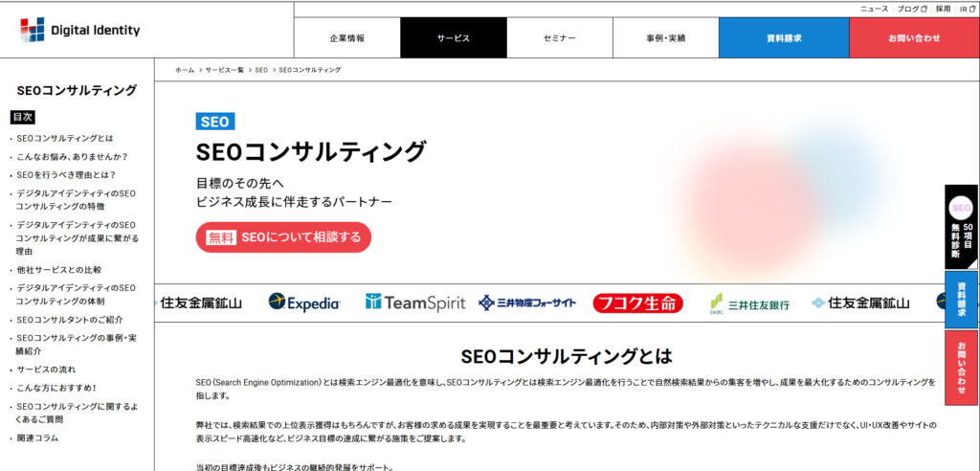Screen dimensions: 980x471
Task: Jump to こんなお悩み、ありませんか？ section
Action: [73, 157]
